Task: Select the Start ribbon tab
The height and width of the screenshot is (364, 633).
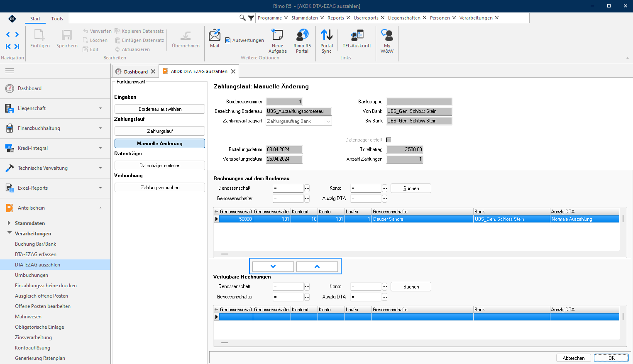Action: point(35,19)
